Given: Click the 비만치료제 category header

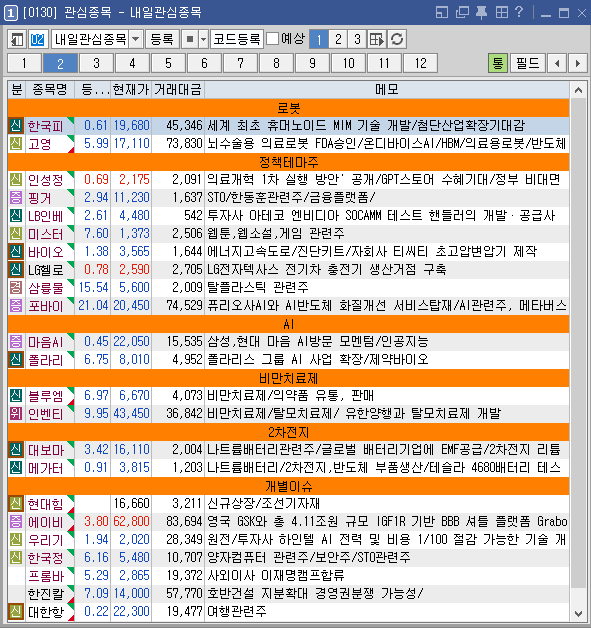Looking at the screenshot, I should click(x=288, y=378).
